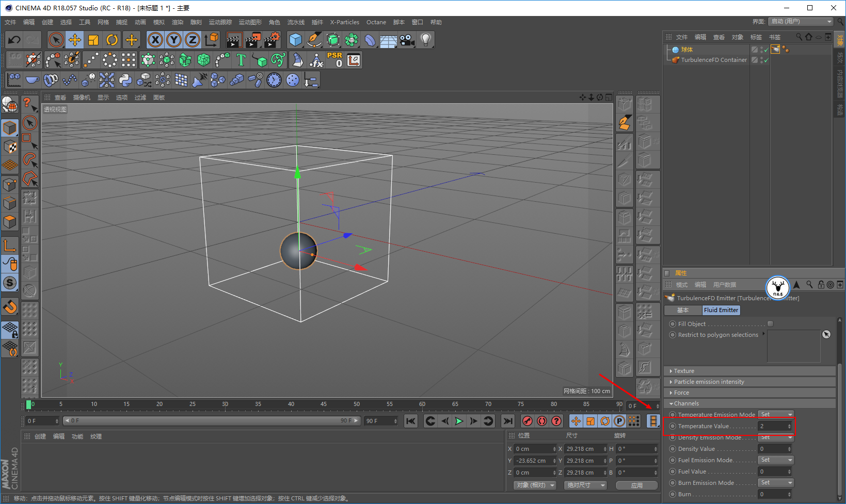Expand the Texture section

(749, 371)
